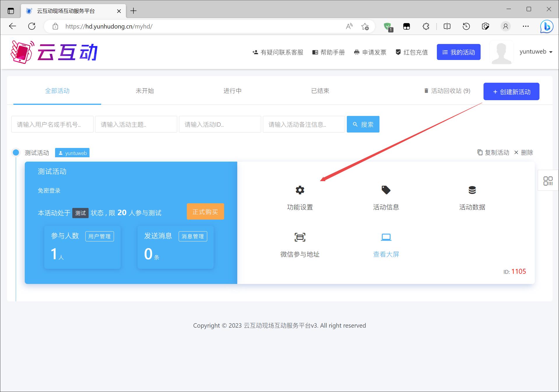Click the 活动信息 tag icon
This screenshot has height=392, width=559.
(386, 190)
